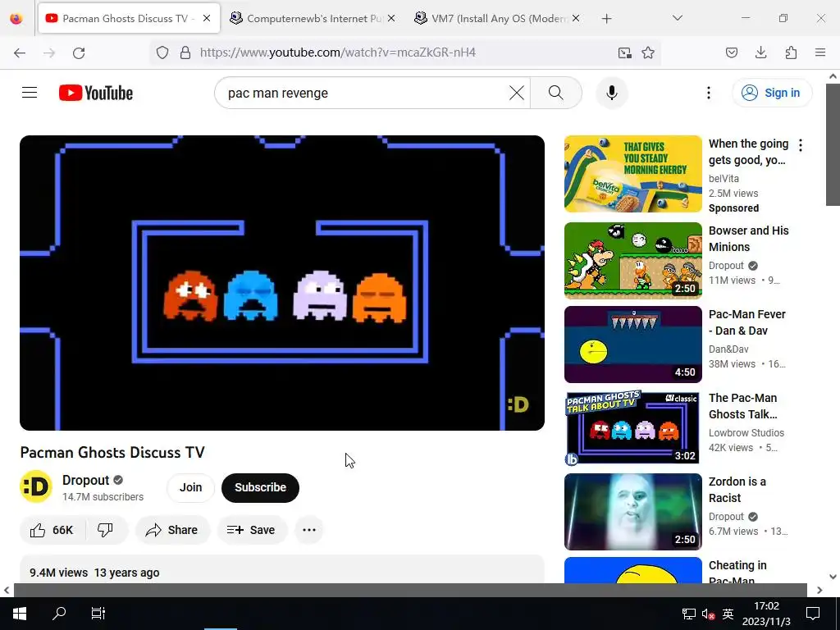Clear the search box with the X
This screenshot has width=840, height=630.
pos(517,93)
